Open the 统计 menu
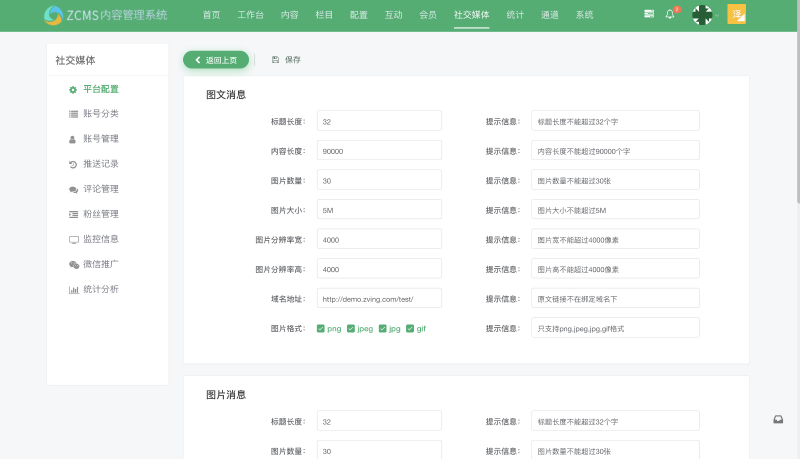Screen dimensions: 800x459 (515, 15)
